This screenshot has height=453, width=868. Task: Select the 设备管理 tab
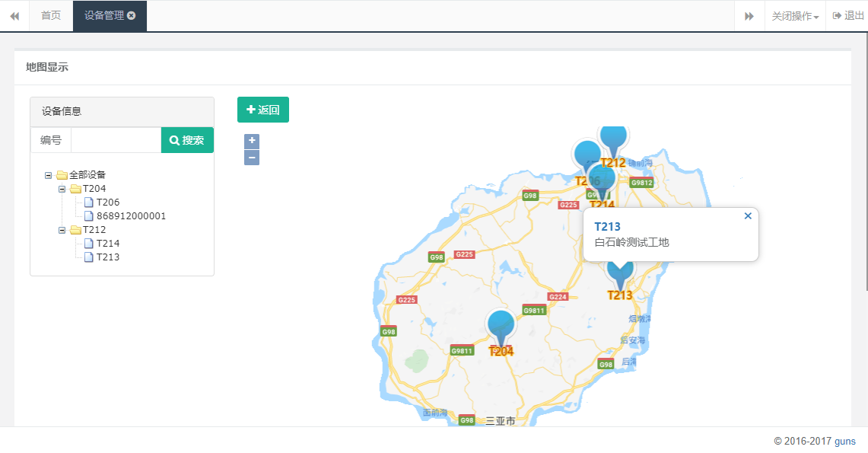tap(104, 15)
